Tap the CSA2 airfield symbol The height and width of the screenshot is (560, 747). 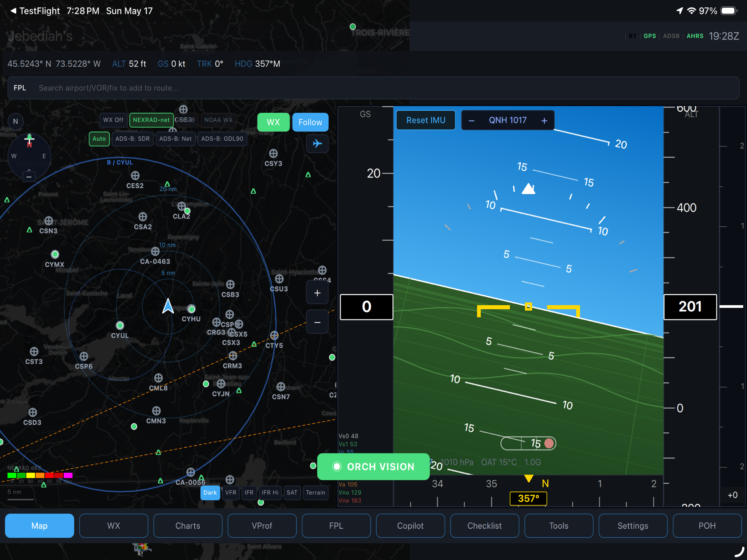pos(143,217)
